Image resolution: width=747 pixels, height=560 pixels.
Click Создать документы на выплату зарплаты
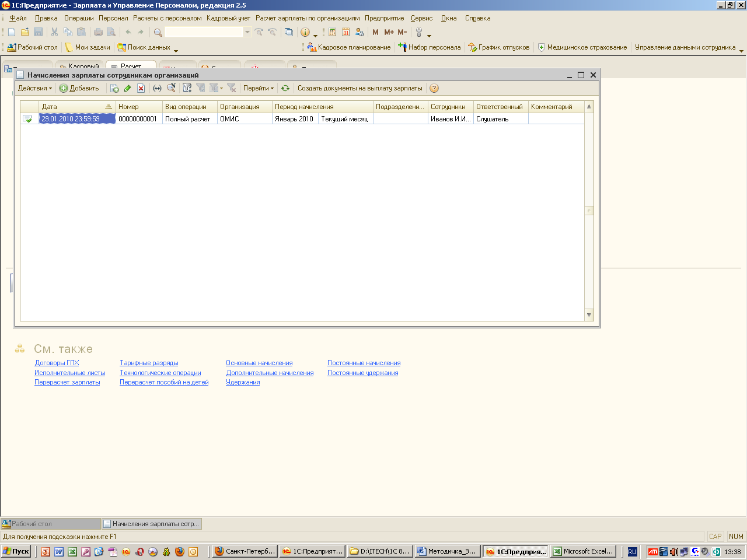(x=359, y=88)
